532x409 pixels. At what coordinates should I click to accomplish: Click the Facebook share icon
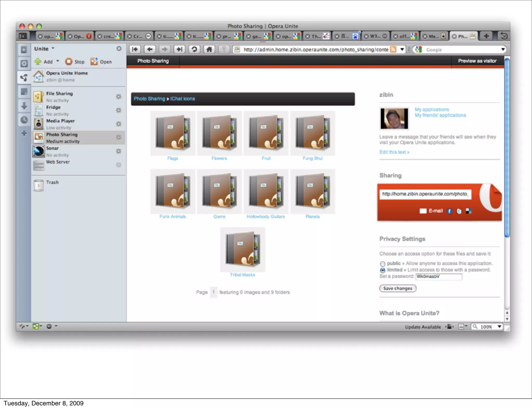pos(449,211)
